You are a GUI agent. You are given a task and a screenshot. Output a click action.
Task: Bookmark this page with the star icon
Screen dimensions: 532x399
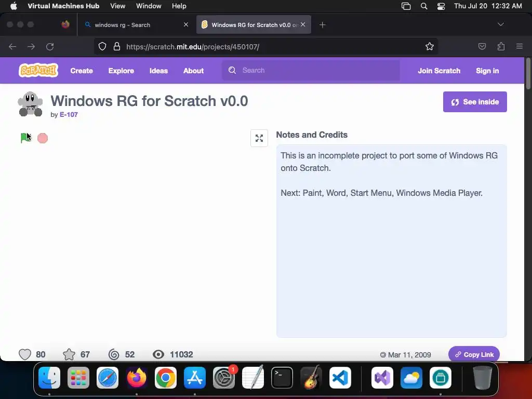[430, 46]
